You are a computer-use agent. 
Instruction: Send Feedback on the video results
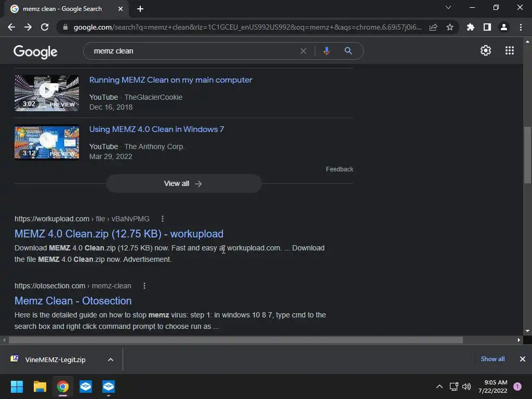pos(339,169)
